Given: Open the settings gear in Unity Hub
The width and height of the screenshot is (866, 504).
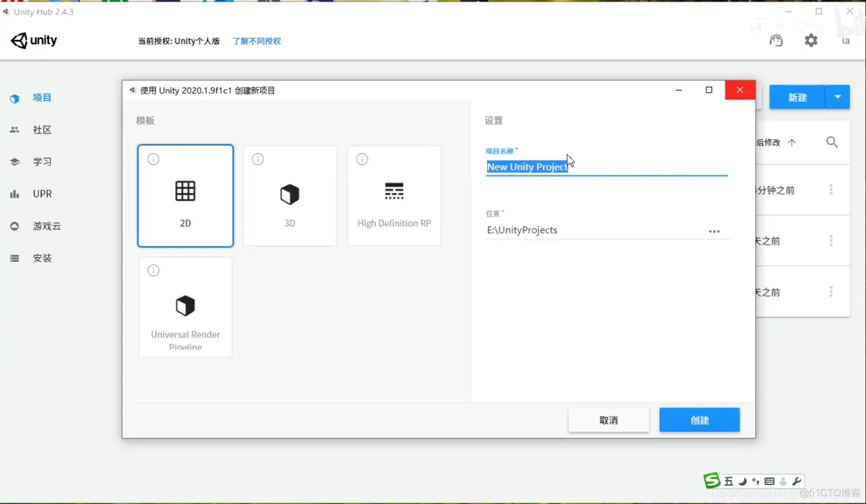Looking at the screenshot, I should point(811,41).
